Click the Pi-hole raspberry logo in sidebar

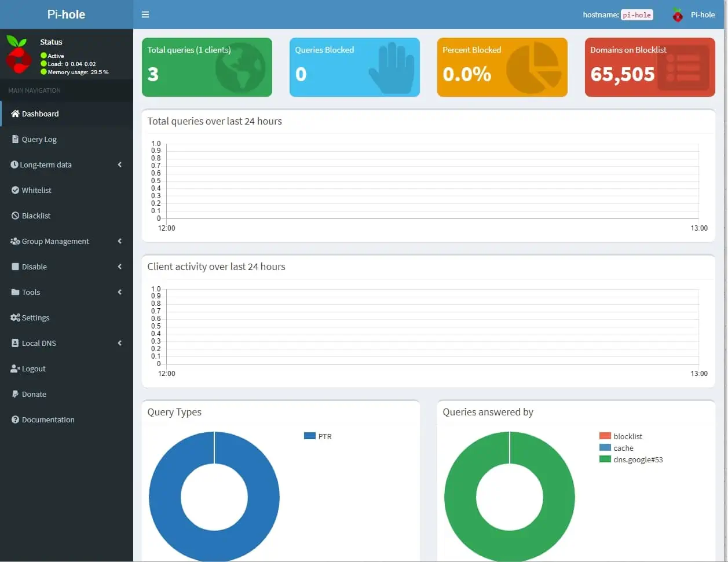(19, 55)
